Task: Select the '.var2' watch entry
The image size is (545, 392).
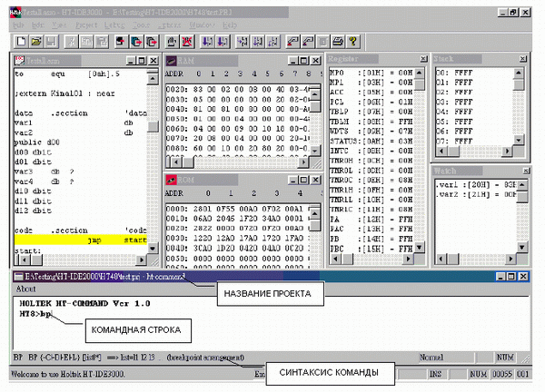Action: [x=476, y=194]
